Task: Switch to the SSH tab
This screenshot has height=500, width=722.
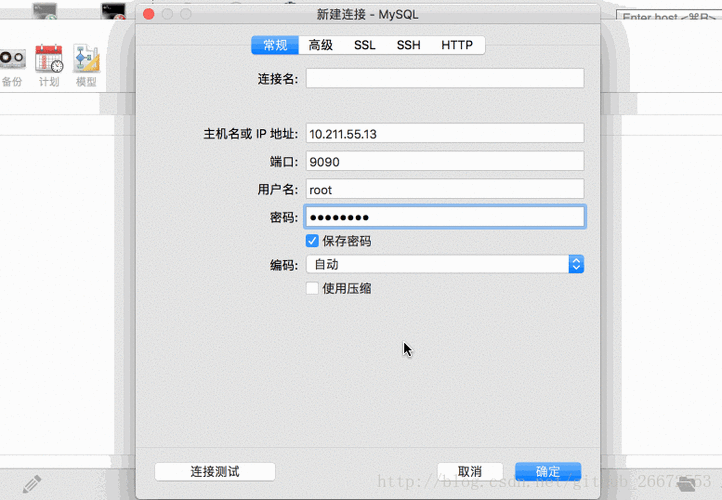Action: tap(409, 45)
